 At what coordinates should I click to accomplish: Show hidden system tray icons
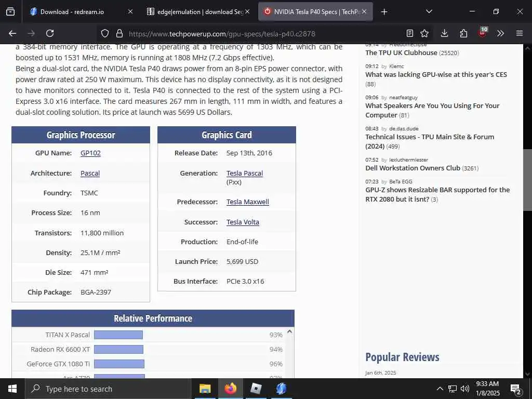click(440, 389)
